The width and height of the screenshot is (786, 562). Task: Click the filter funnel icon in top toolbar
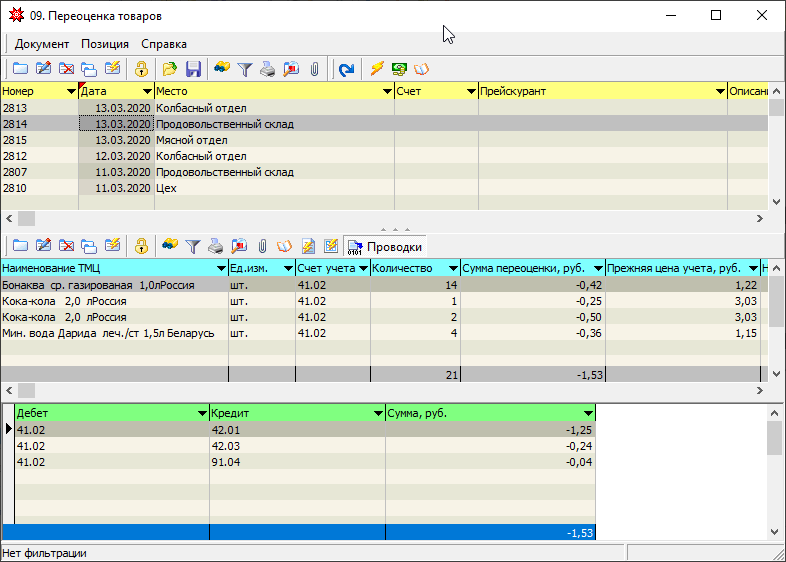click(x=244, y=69)
